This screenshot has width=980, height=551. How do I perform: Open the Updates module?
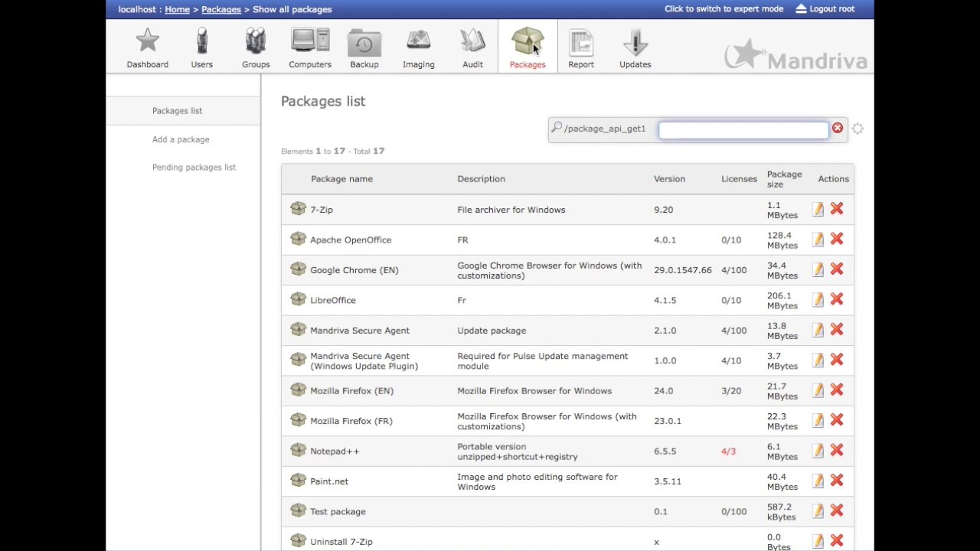click(x=635, y=47)
